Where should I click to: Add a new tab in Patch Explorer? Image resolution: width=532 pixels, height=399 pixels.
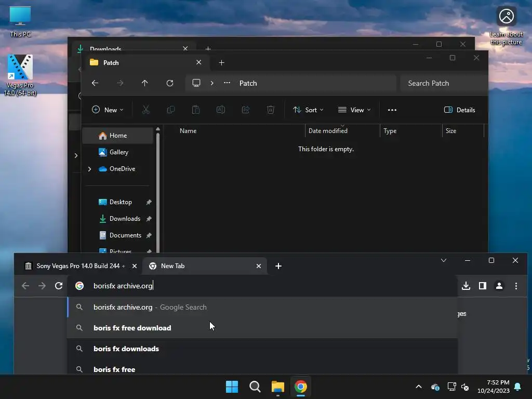coord(221,63)
